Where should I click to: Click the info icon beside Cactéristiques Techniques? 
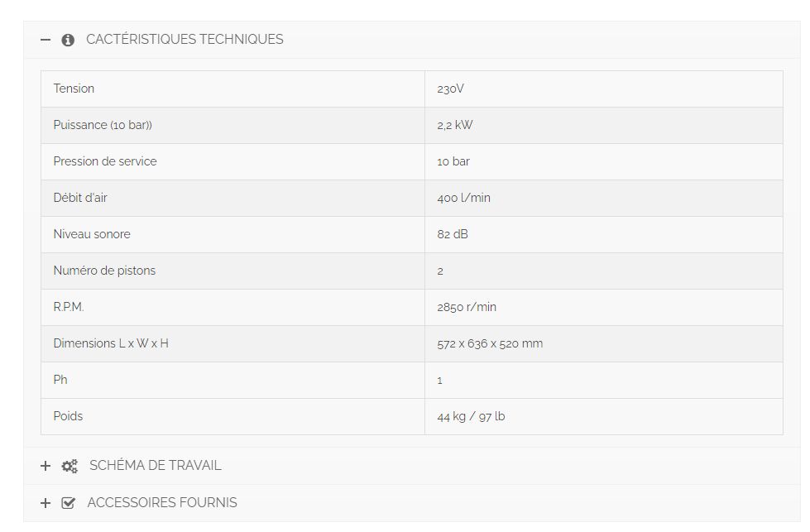(68, 39)
